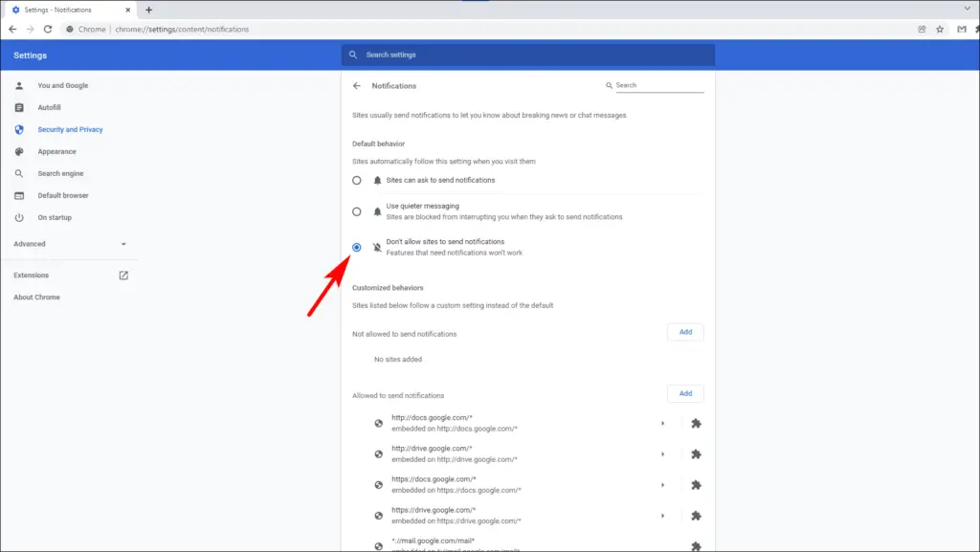Screen dimensions: 980x552
Task: Open About Chrome page
Action: click(x=37, y=298)
